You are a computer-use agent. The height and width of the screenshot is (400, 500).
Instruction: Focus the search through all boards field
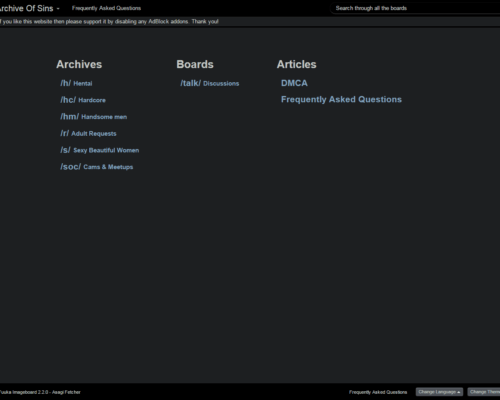tap(415, 8)
